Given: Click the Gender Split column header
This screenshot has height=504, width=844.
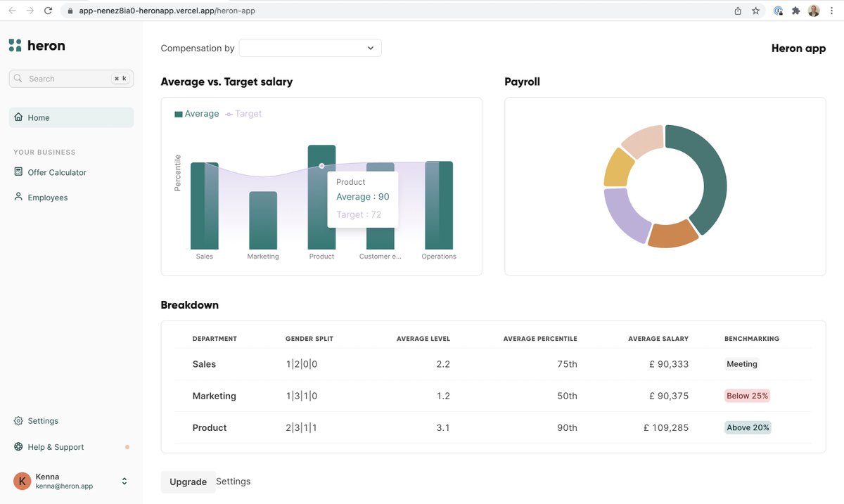Looking at the screenshot, I should click(x=309, y=339).
